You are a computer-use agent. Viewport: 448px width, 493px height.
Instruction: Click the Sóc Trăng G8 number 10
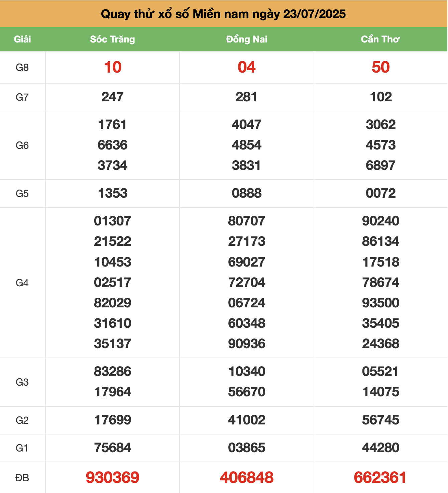pyautogui.click(x=113, y=67)
